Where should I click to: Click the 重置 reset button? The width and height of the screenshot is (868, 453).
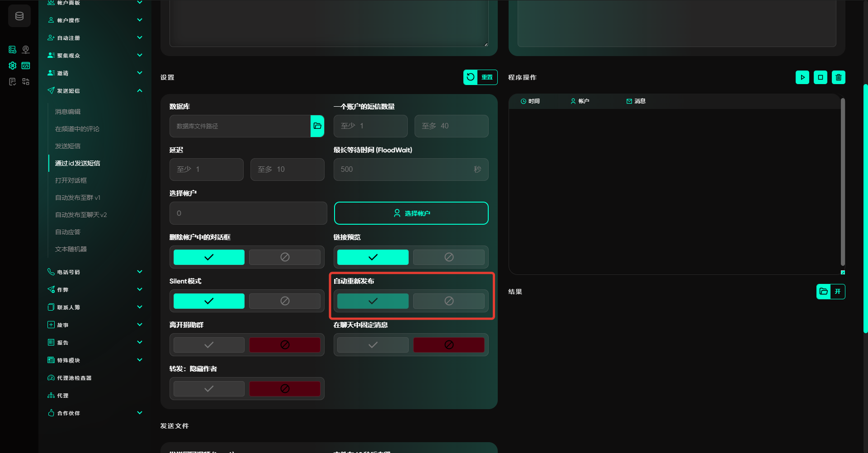(x=480, y=77)
